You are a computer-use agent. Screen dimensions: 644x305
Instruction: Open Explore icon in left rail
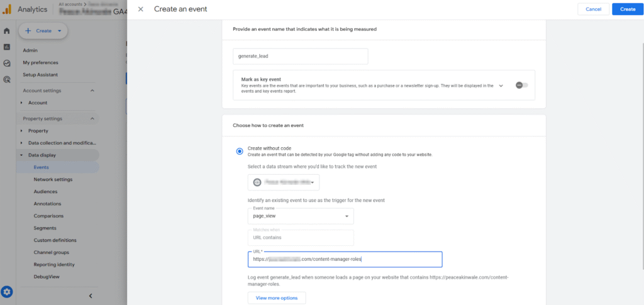(x=7, y=64)
